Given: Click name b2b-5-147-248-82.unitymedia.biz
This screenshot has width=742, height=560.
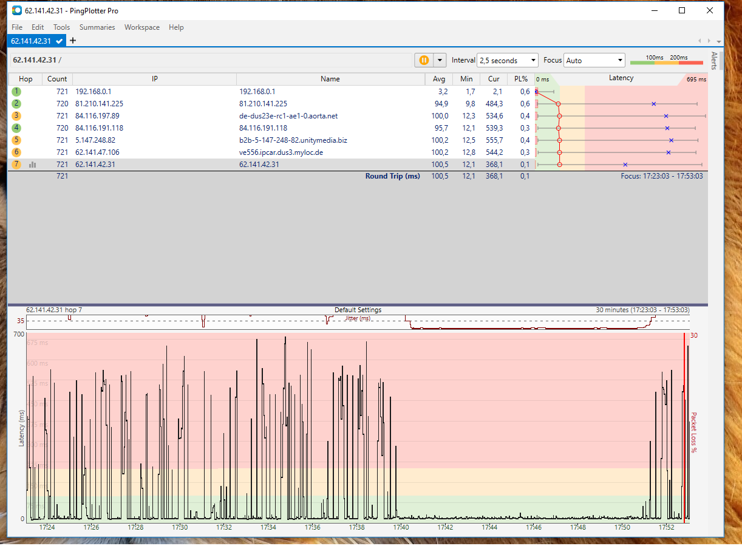Looking at the screenshot, I should click(293, 140).
